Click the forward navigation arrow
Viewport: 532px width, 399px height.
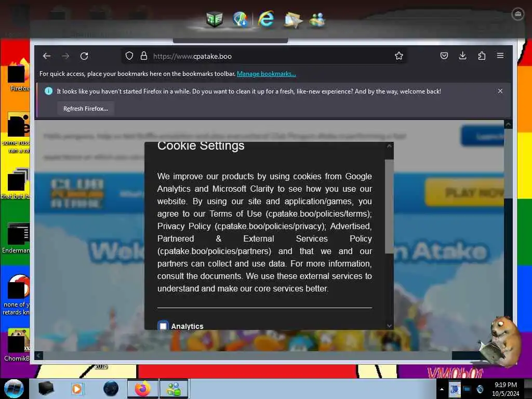[65, 56]
